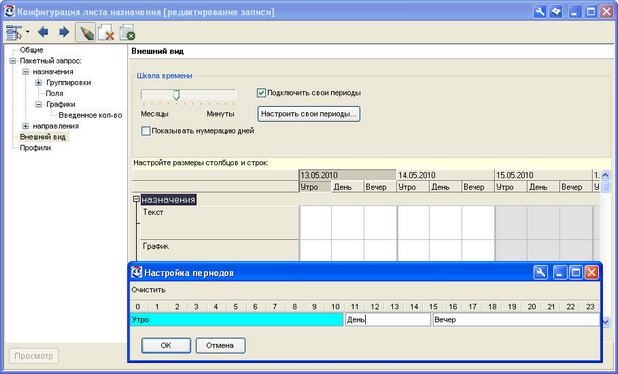Click Очистить menu item
The width and height of the screenshot is (618, 374).
point(149,290)
